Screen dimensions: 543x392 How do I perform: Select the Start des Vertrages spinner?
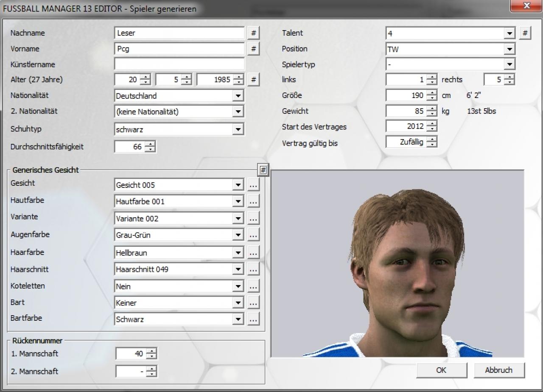tap(411, 126)
